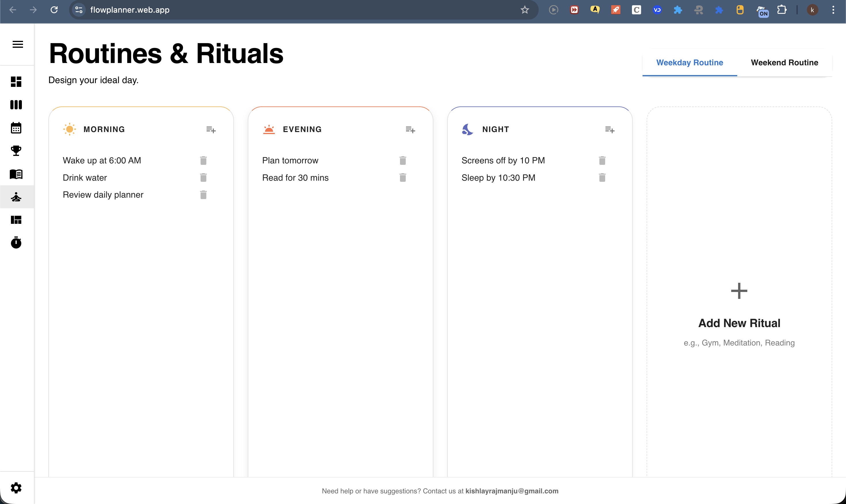This screenshot has height=504, width=846.
Task: Add a task to the NIGHT routine
Action: point(610,129)
